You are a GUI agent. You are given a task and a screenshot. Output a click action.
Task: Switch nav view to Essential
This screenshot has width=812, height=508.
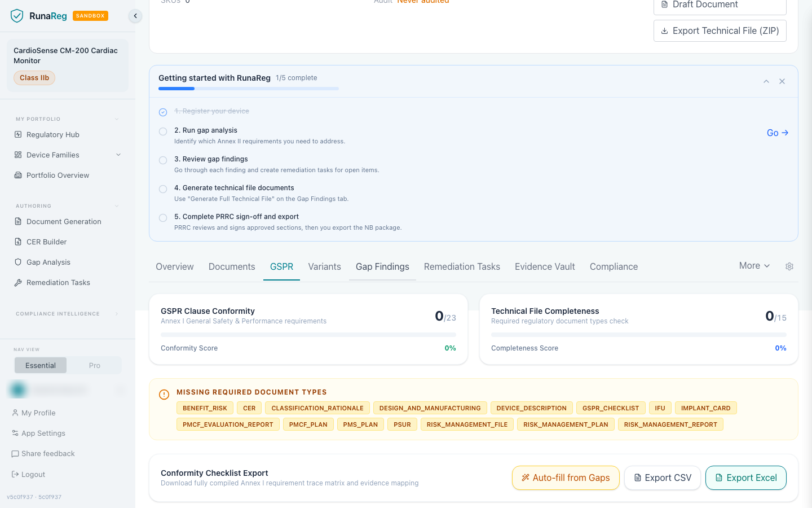(x=41, y=365)
